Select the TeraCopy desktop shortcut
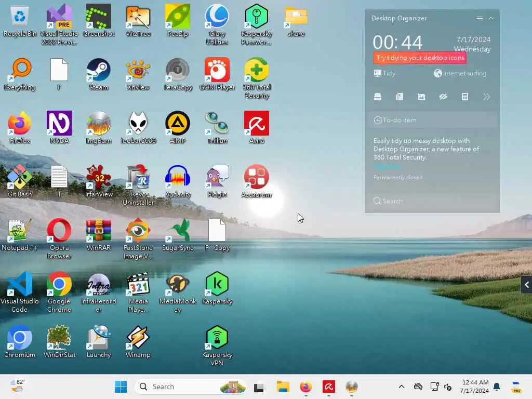532x399 pixels. 178,74
